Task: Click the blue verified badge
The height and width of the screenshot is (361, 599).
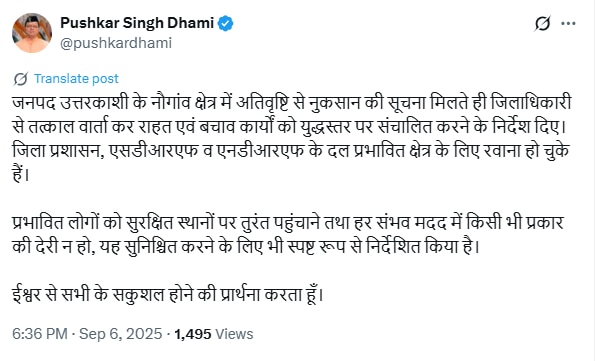Action: [225, 24]
